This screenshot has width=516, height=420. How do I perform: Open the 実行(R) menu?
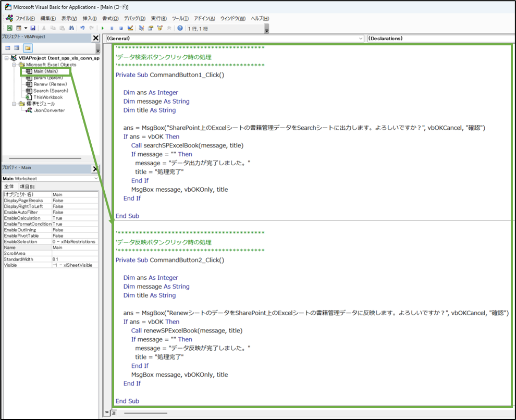coord(158,18)
